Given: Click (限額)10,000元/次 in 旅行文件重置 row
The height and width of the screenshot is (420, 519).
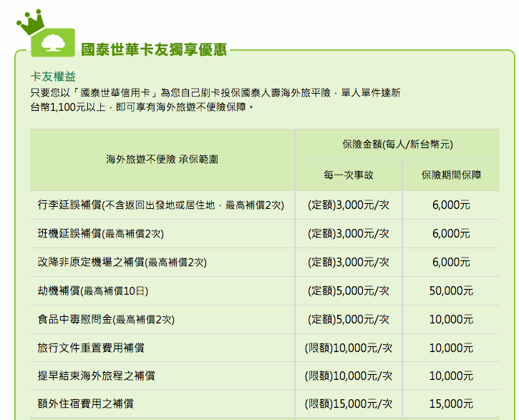Looking at the screenshot, I should [349, 348].
